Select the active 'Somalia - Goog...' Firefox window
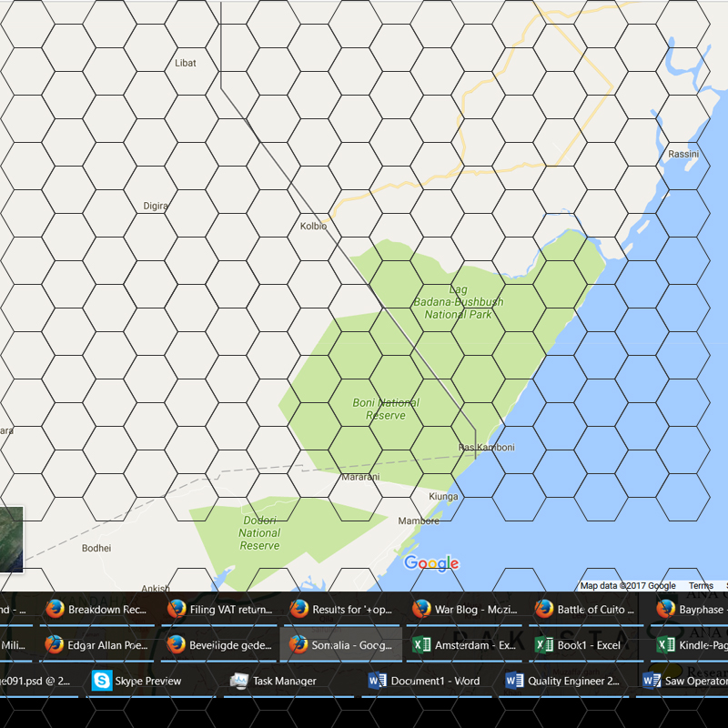Viewport: 728px width, 728px height. [341, 645]
